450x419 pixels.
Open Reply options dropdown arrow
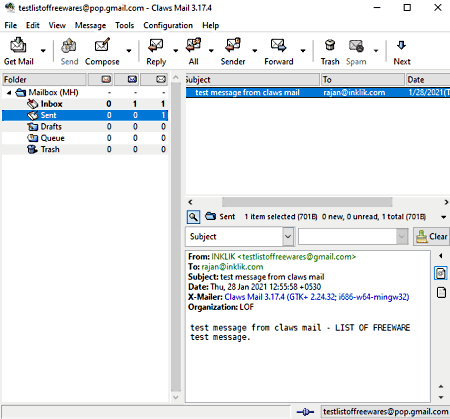[x=175, y=51]
